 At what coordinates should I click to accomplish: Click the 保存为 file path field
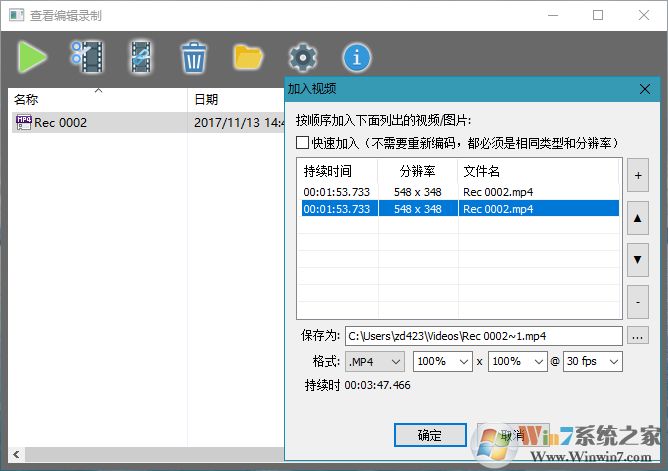[x=482, y=336]
